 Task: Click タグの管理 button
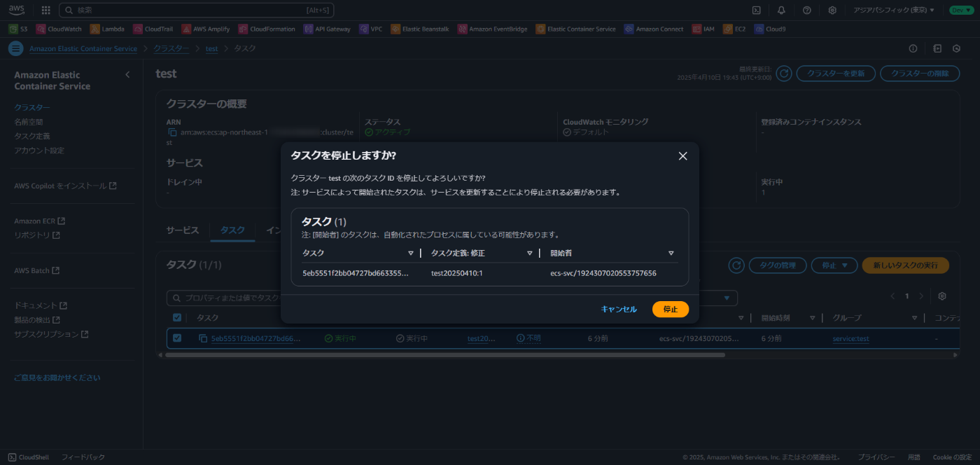coord(777,265)
